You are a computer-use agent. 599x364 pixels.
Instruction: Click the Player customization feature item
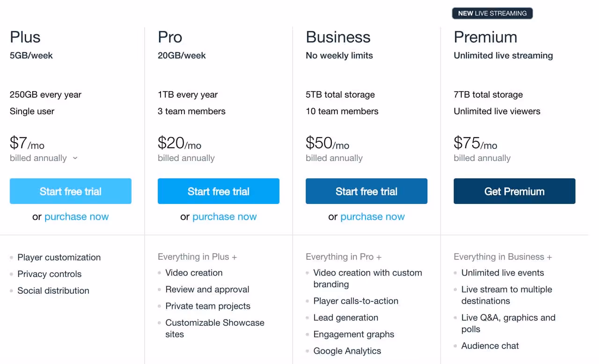tap(59, 257)
